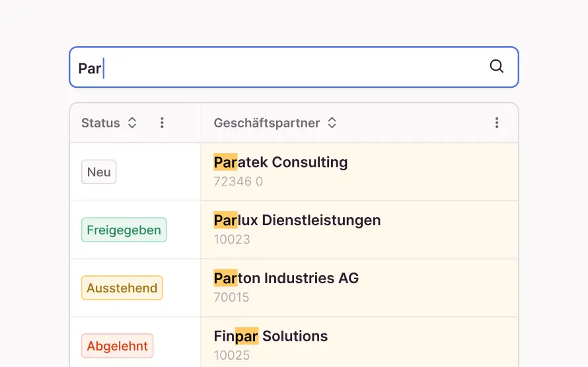Click the 'Neu' status badge
588x367 pixels.
click(x=98, y=172)
